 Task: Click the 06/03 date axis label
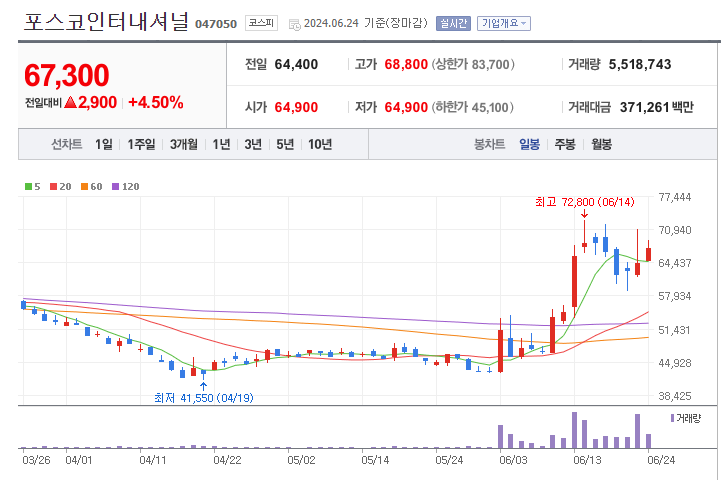click(513, 460)
